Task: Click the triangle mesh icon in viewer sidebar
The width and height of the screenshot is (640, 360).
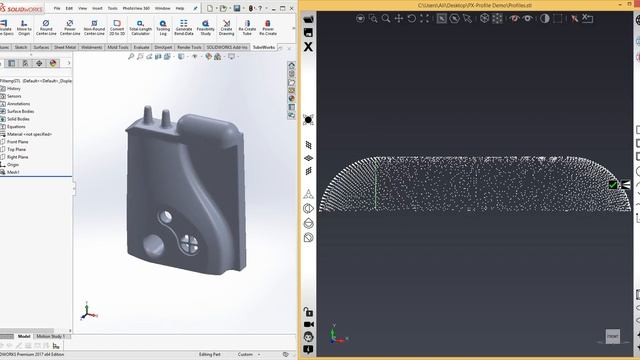Action: coord(309,194)
